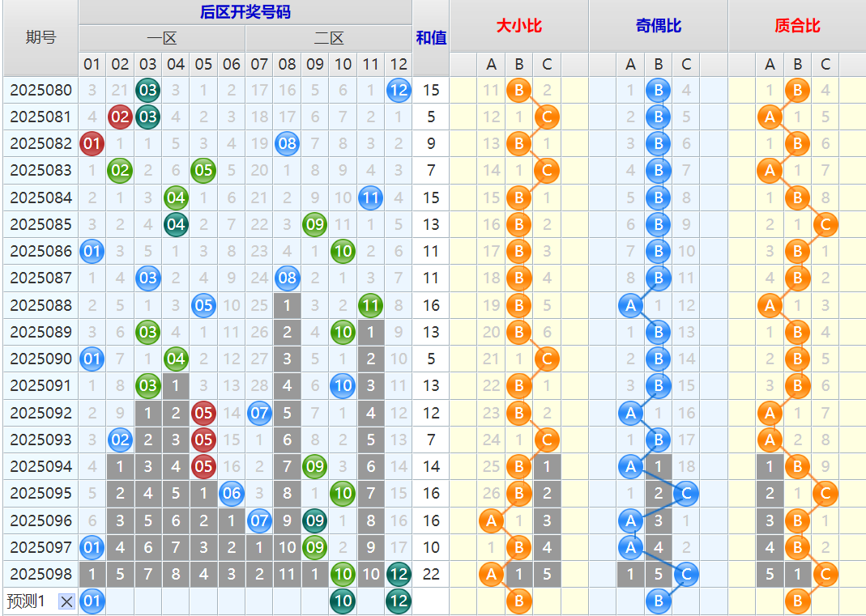Screen dimensions: 866x616
Task: Click period number 2025080
Action: (41, 90)
